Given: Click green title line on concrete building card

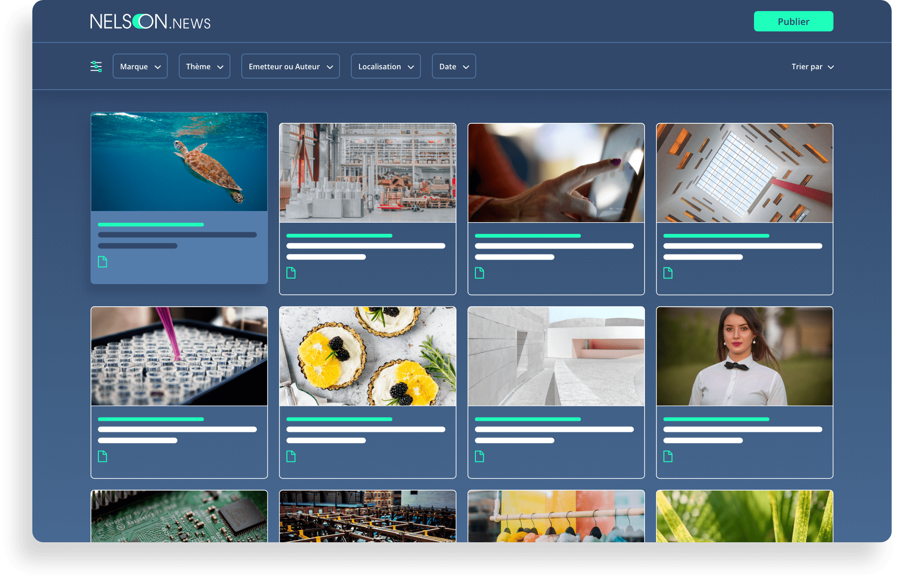Looking at the screenshot, I should coord(528,419).
